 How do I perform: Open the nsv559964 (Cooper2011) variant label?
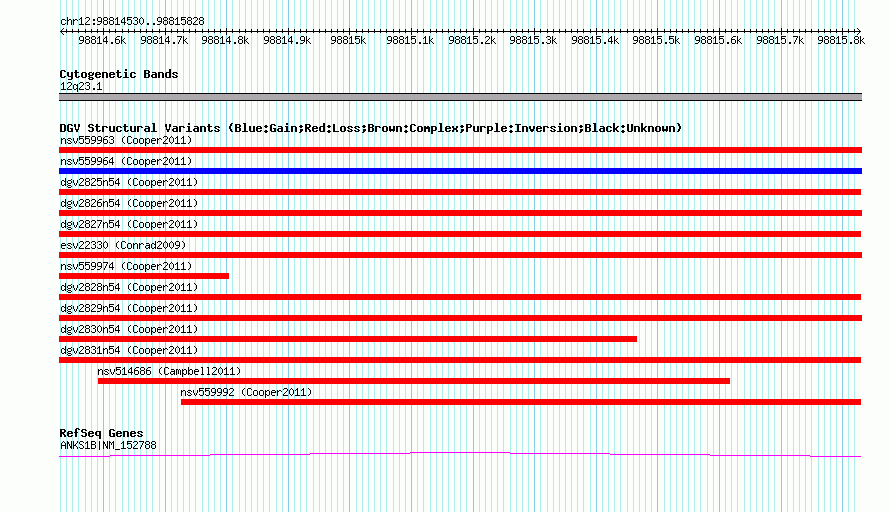[x=126, y=161]
